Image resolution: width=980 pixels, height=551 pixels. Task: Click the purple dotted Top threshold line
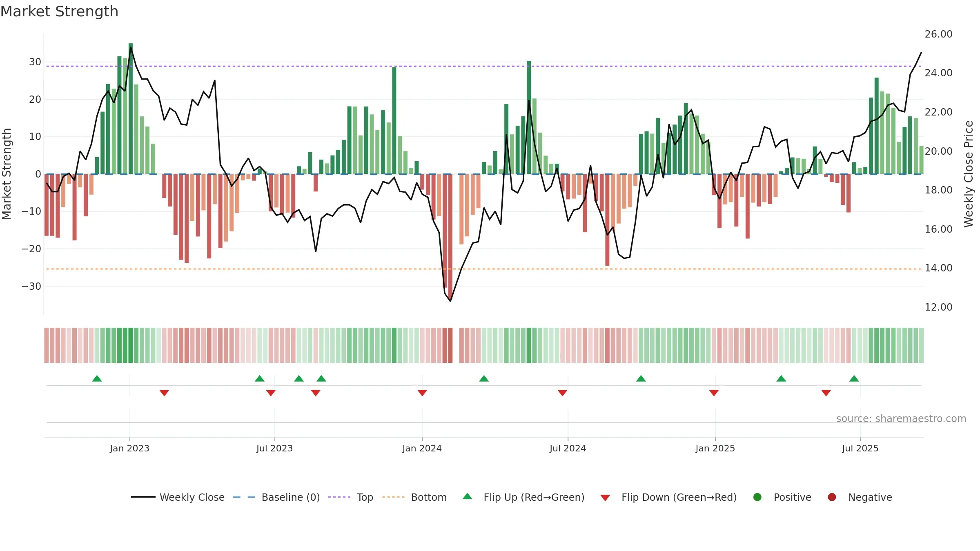(x=484, y=66)
